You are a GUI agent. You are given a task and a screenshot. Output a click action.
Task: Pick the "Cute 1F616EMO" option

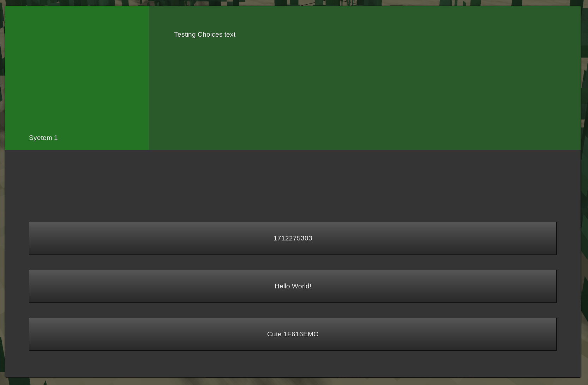[293, 334]
